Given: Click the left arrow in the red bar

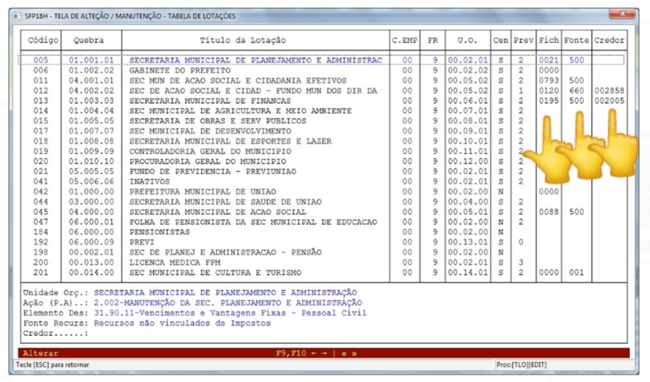Looking at the screenshot, I should point(314,353).
